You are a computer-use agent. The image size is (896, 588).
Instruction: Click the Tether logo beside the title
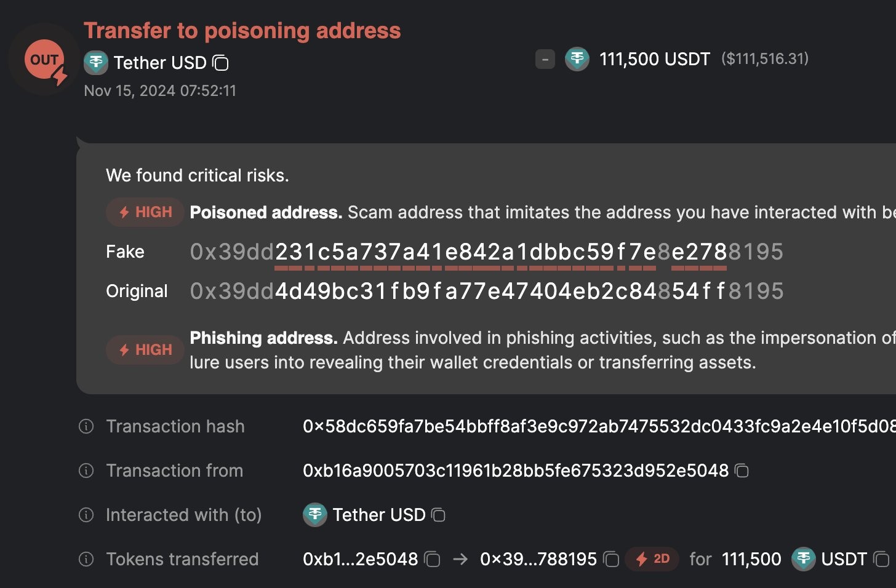[96, 63]
